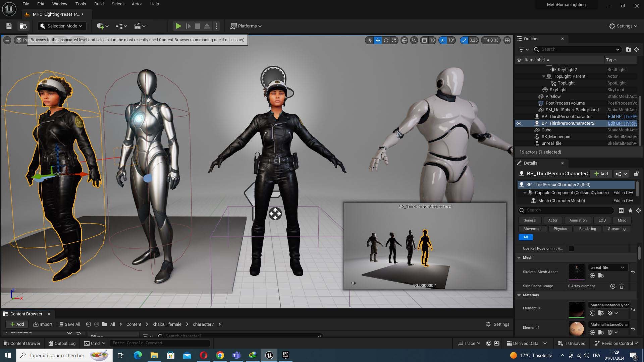The height and width of the screenshot is (362, 644).
Task: Toggle the Physics property filter
Action: [x=560, y=229]
